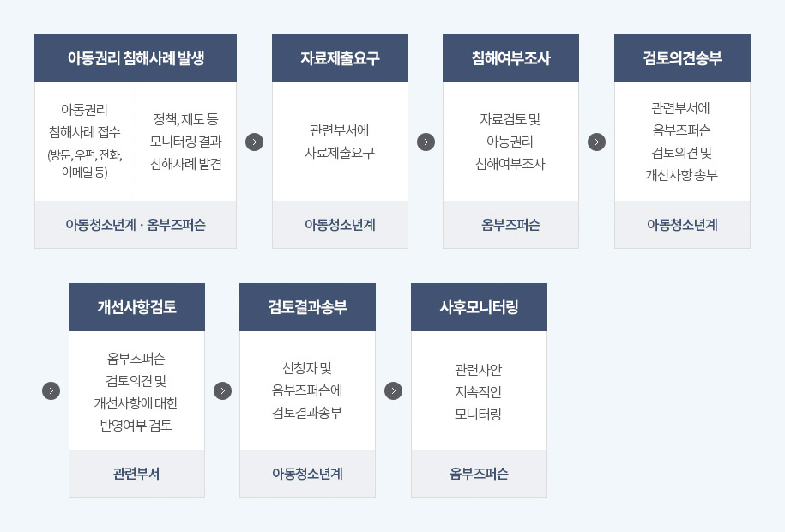The image size is (785, 532).
Task: Click the arrow icon before 사후모니터링 box
Action: coord(393,390)
